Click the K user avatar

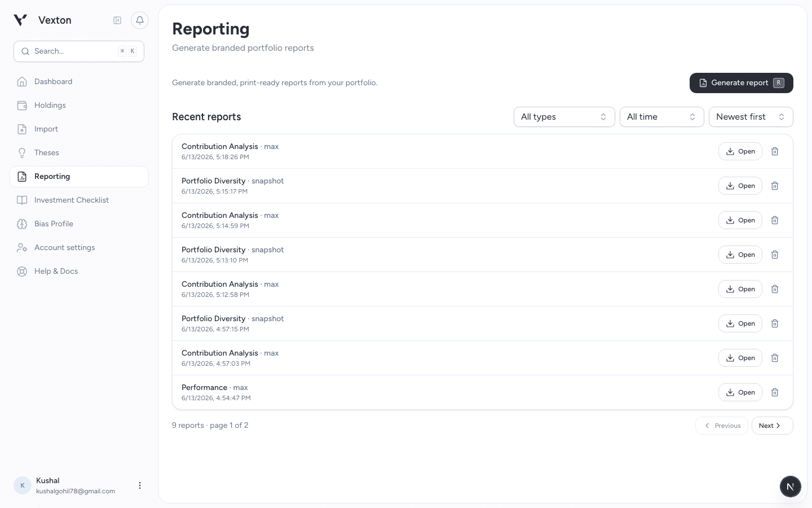coord(23,485)
